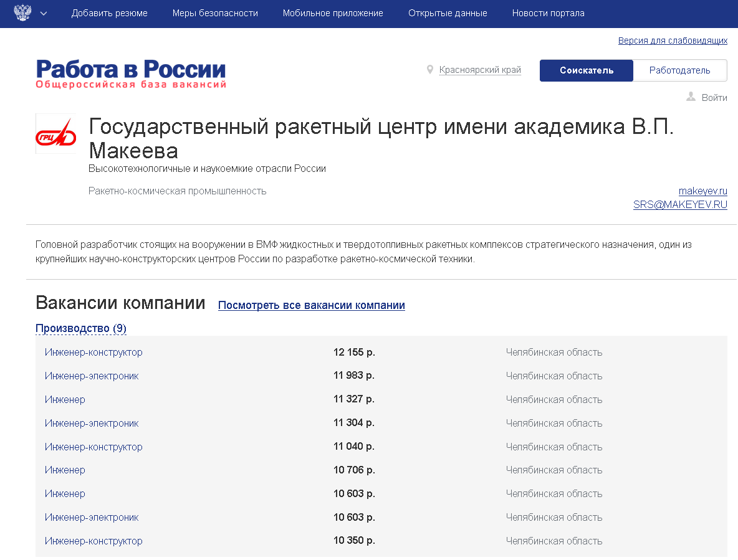
Task: Change region Красноярский край
Action: [x=479, y=70]
